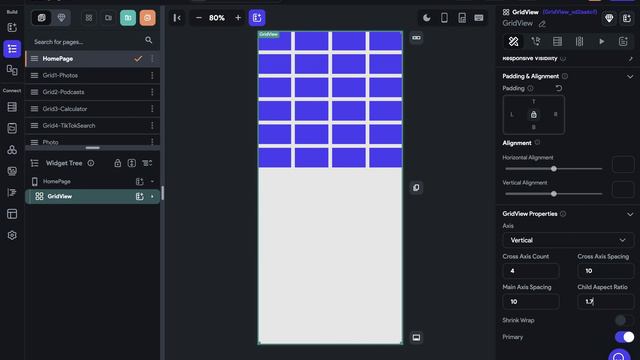Screen dimensions: 640x360
Task: Toggle the Widget Tree lock icon
Action: (118, 163)
